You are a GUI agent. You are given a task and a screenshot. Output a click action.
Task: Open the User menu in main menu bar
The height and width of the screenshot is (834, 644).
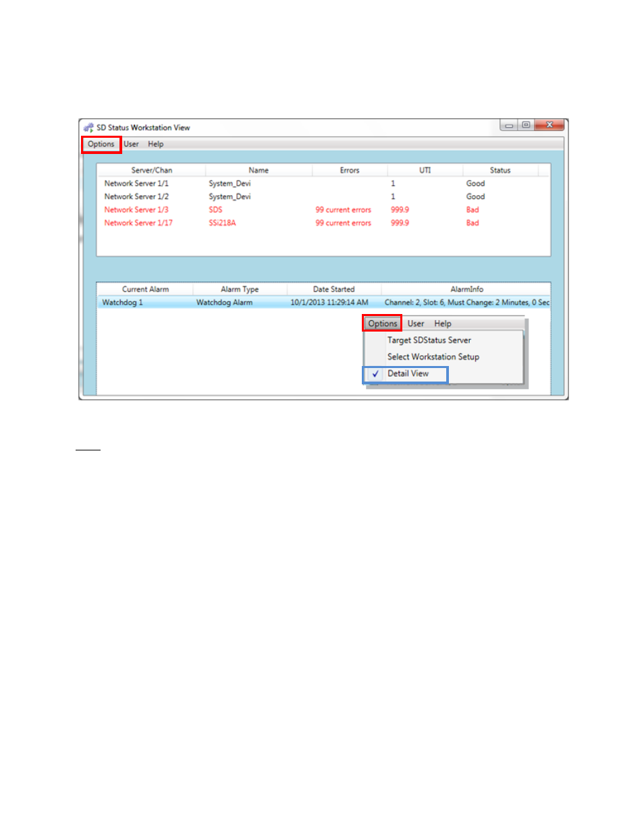(x=131, y=145)
